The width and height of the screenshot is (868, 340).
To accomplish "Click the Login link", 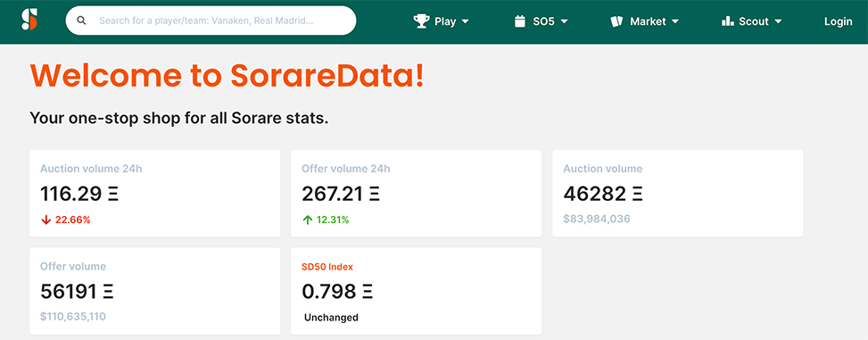I will 838,21.
